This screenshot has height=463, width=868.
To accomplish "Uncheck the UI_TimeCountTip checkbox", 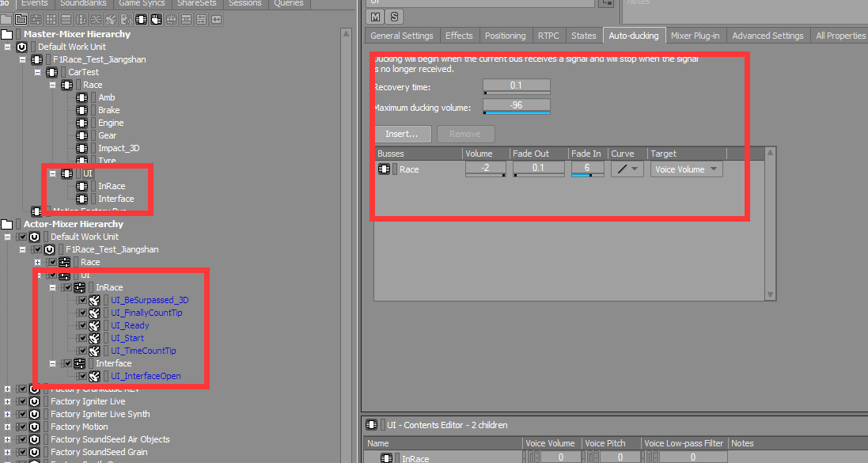I will pos(82,351).
